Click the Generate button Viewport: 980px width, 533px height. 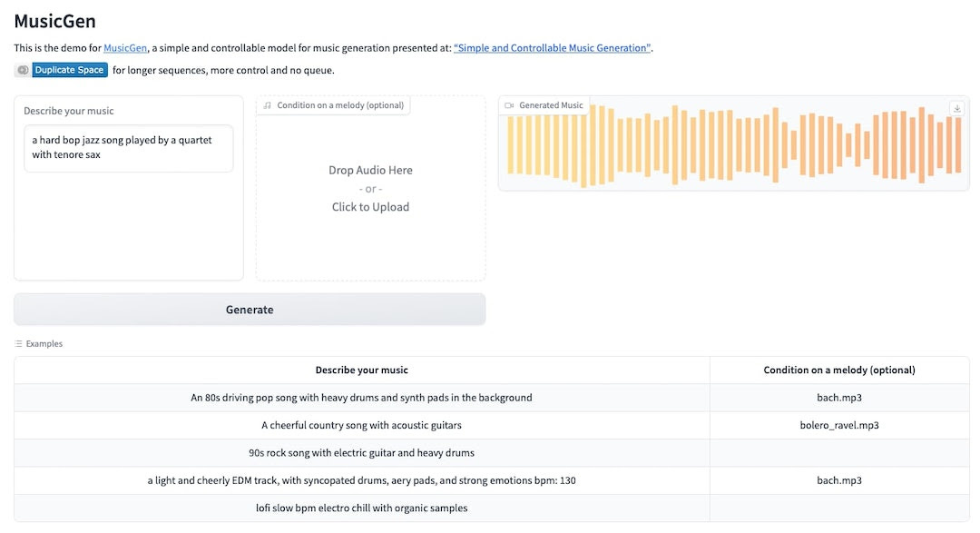(x=250, y=310)
